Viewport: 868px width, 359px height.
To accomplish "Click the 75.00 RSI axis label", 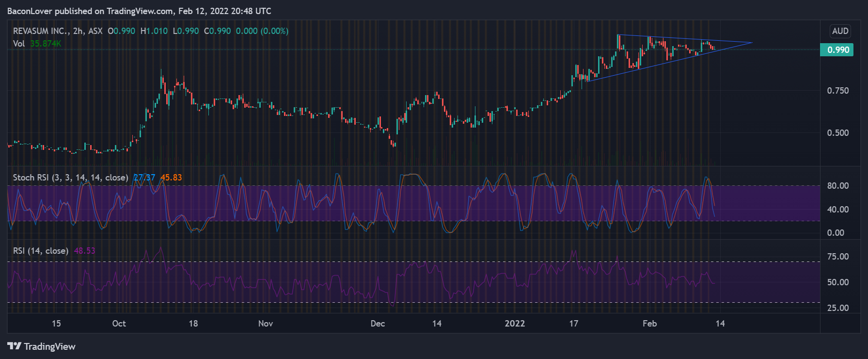I will [x=838, y=257].
